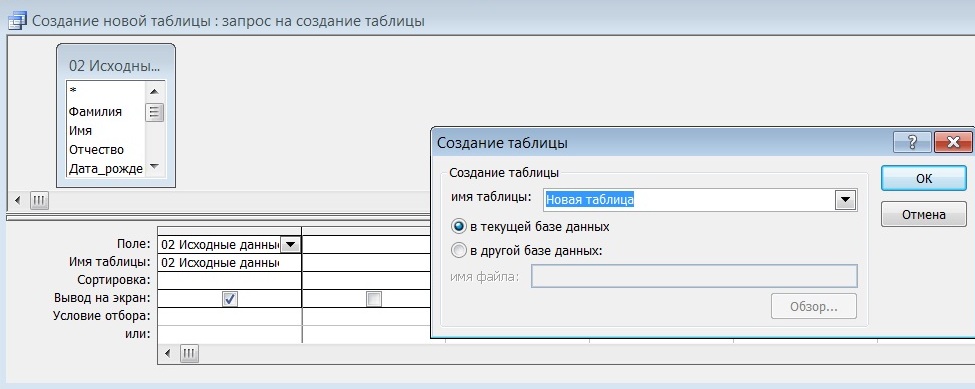
Task: Click the 'или' cell in first column
Action: click(x=229, y=334)
